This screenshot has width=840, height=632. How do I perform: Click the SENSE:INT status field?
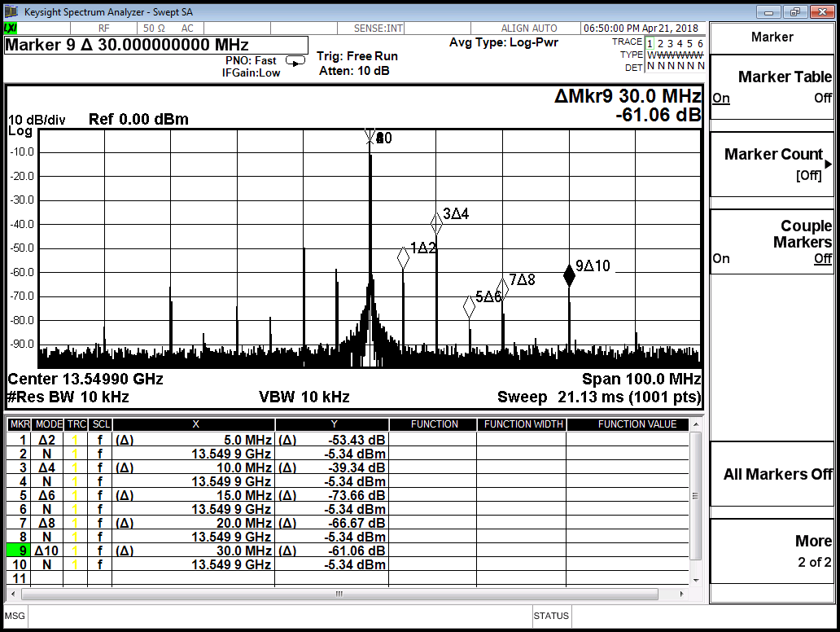[x=378, y=28]
